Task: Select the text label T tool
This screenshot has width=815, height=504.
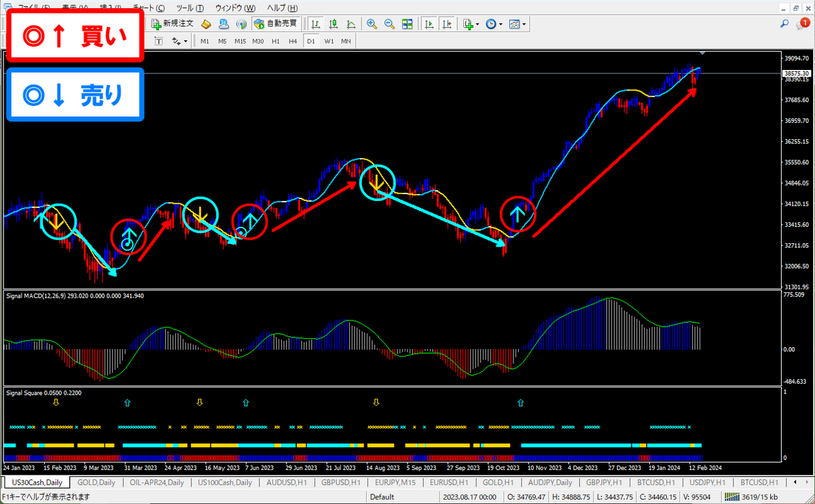Action: click(x=159, y=41)
